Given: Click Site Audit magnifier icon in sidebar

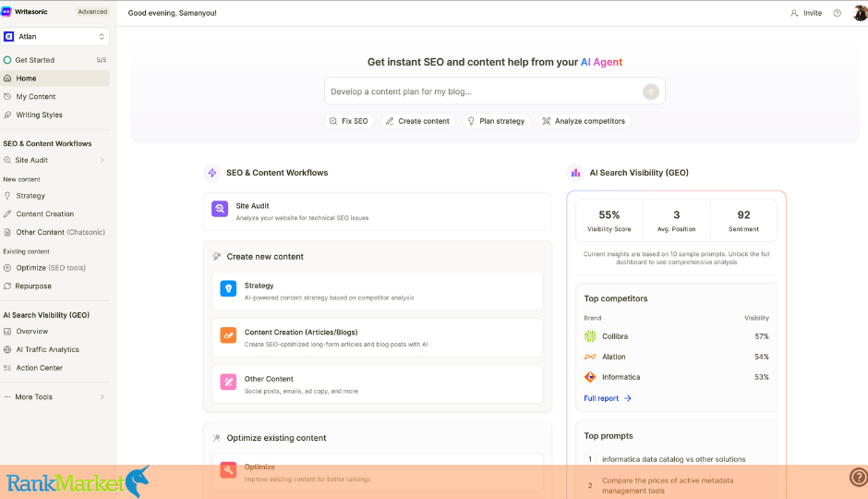Looking at the screenshot, I should point(7,160).
